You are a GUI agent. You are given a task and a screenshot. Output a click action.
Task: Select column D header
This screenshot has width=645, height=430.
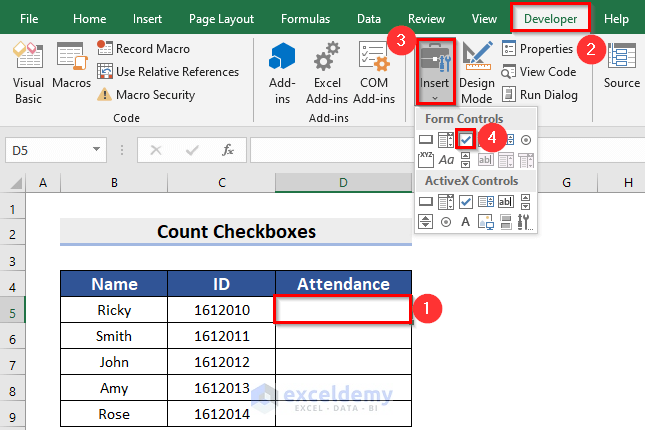point(343,182)
